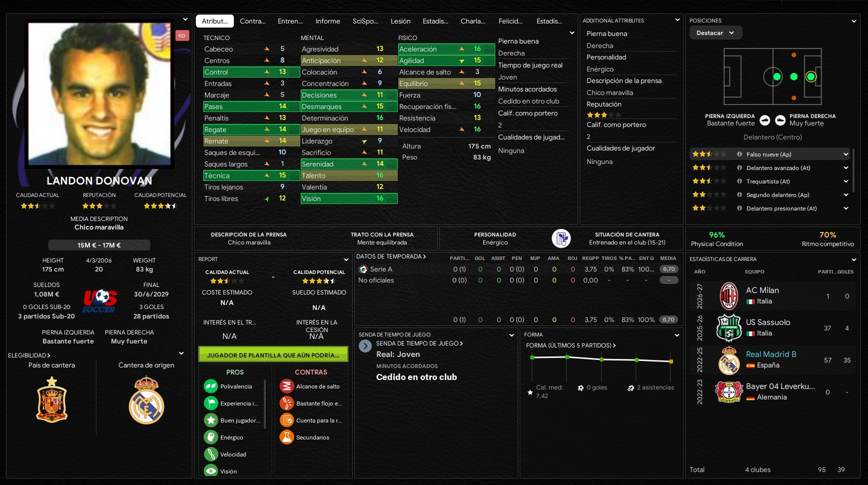
Task: Click the Bayer 04 Leverkusen club badge
Action: click(729, 392)
